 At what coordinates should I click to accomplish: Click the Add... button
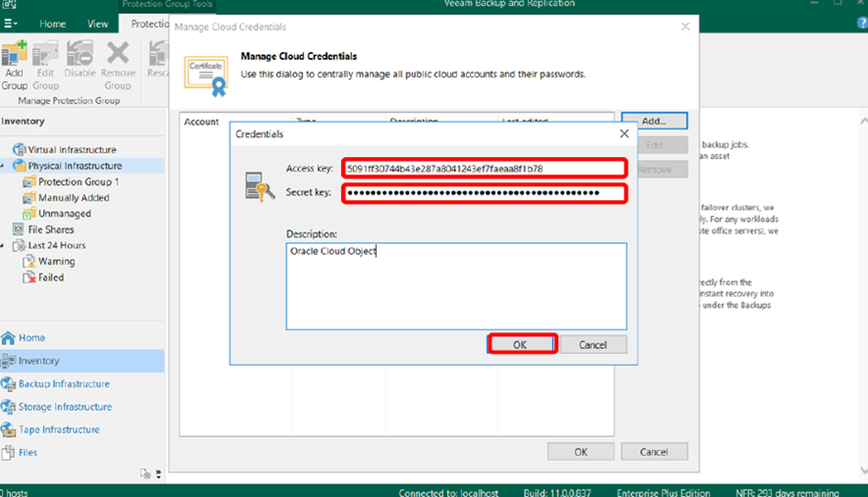[x=654, y=121]
